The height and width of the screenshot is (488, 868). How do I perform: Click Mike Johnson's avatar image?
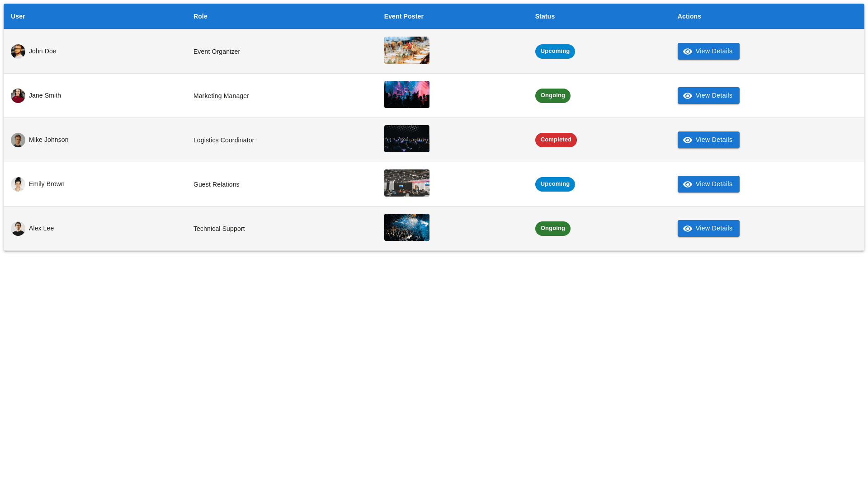[x=18, y=140]
